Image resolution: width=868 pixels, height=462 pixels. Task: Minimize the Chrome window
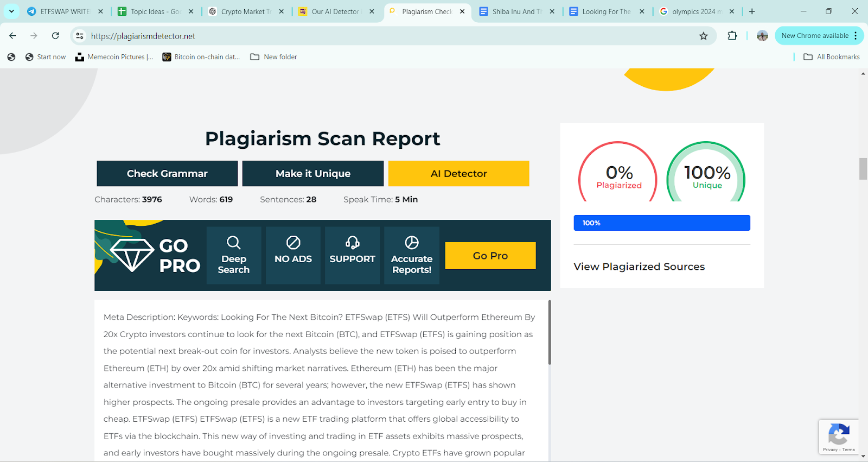(x=803, y=11)
